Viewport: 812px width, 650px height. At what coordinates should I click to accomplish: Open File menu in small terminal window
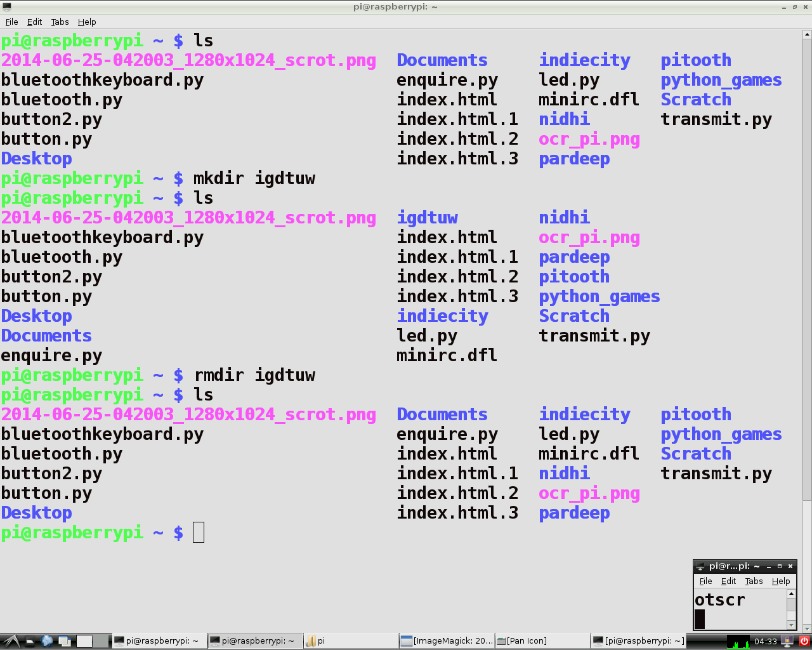coord(705,581)
